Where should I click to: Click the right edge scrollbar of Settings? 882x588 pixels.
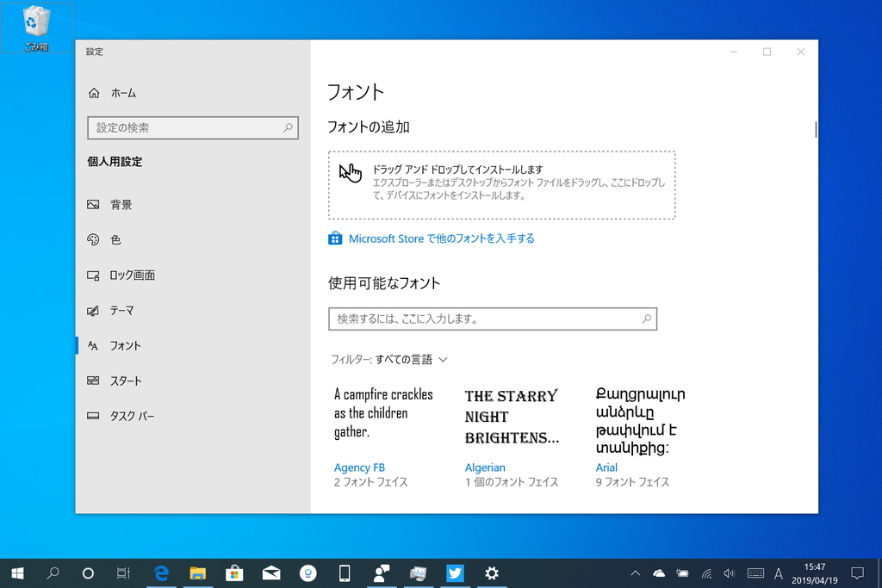click(814, 129)
